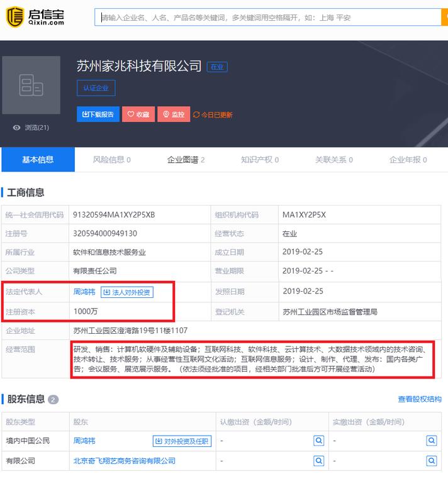
Task: Click the 在业 status badge
Action: 217,67
